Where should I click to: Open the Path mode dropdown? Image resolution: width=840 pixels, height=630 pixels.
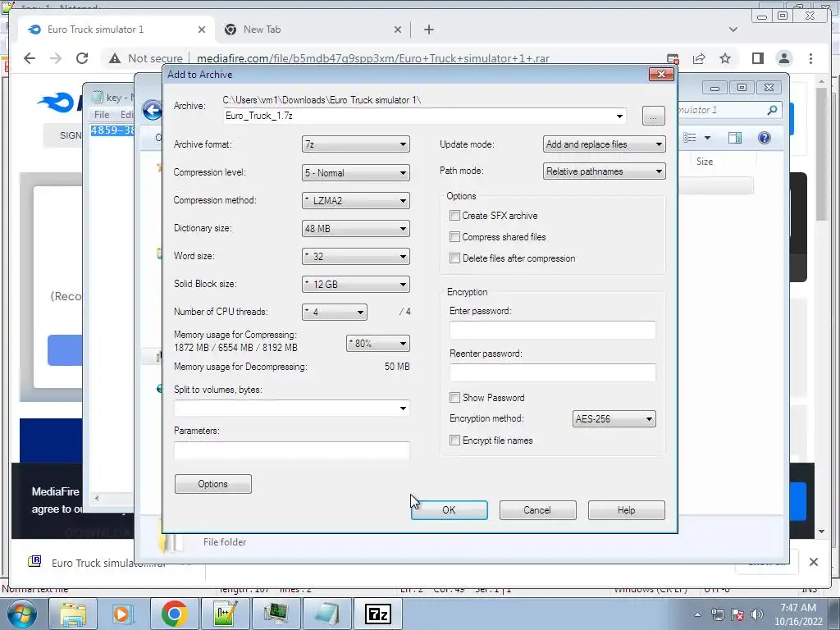point(605,171)
